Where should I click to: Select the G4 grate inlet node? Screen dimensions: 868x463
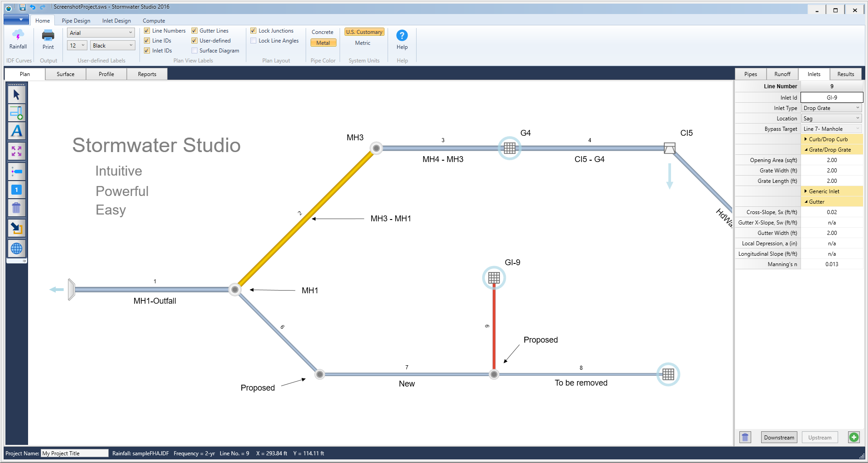point(509,148)
